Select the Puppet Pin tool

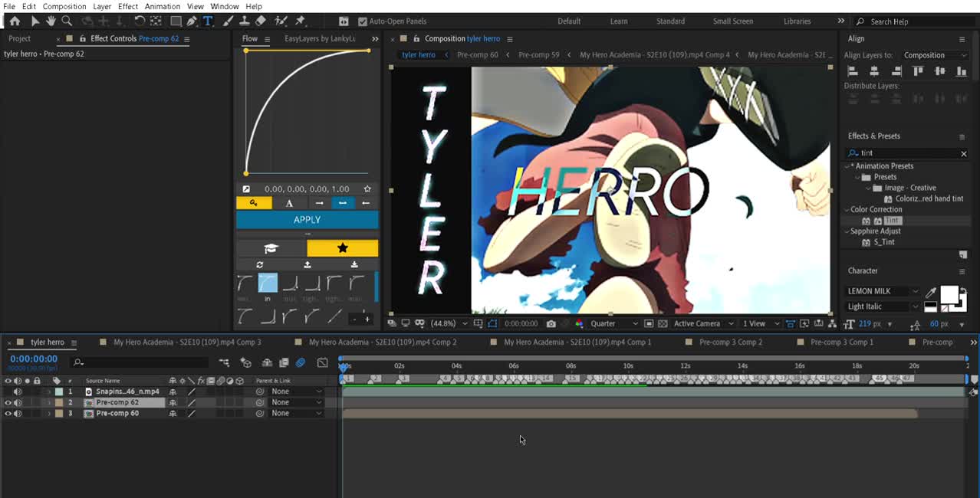[300, 21]
